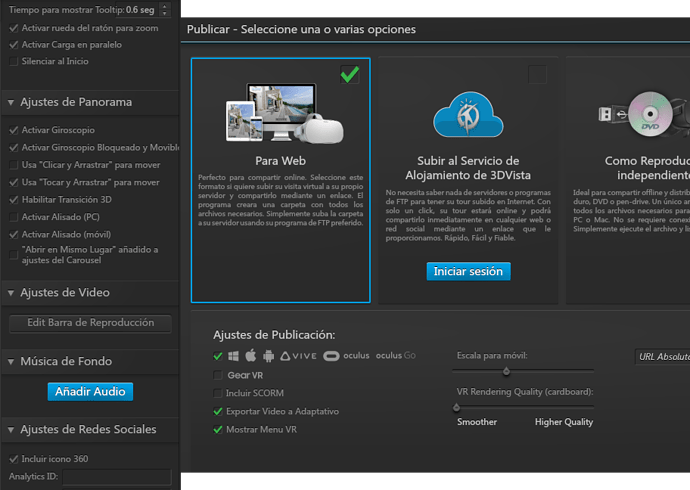This screenshot has width=690, height=490.
Task: Click Añadir Audio button
Action: 90,391
